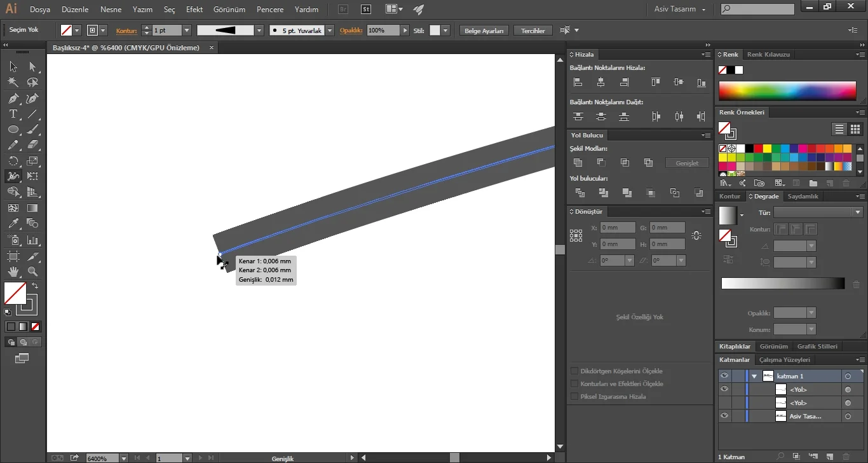Toggle visibility of first <Yol> sublayer
This screenshot has width=868, height=463.
point(724,389)
